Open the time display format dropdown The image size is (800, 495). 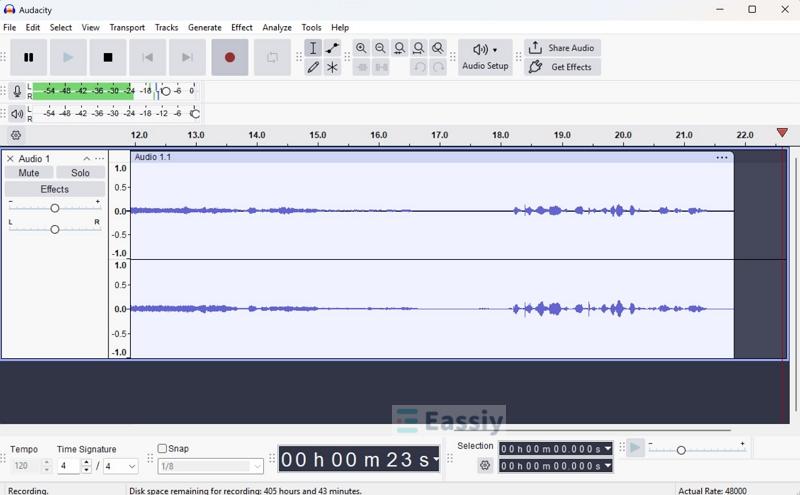coord(436,459)
